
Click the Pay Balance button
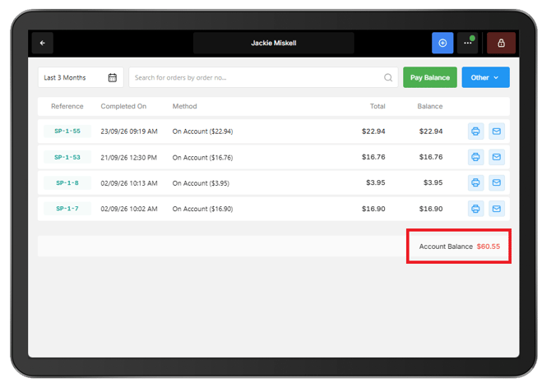click(x=430, y=77)
